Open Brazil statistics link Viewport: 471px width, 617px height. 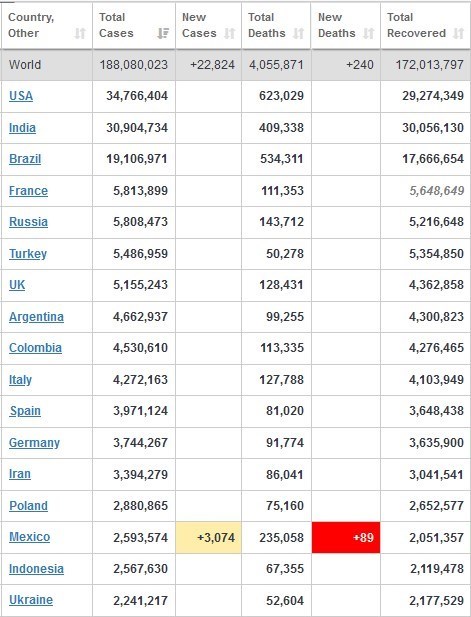pos(25,159)
